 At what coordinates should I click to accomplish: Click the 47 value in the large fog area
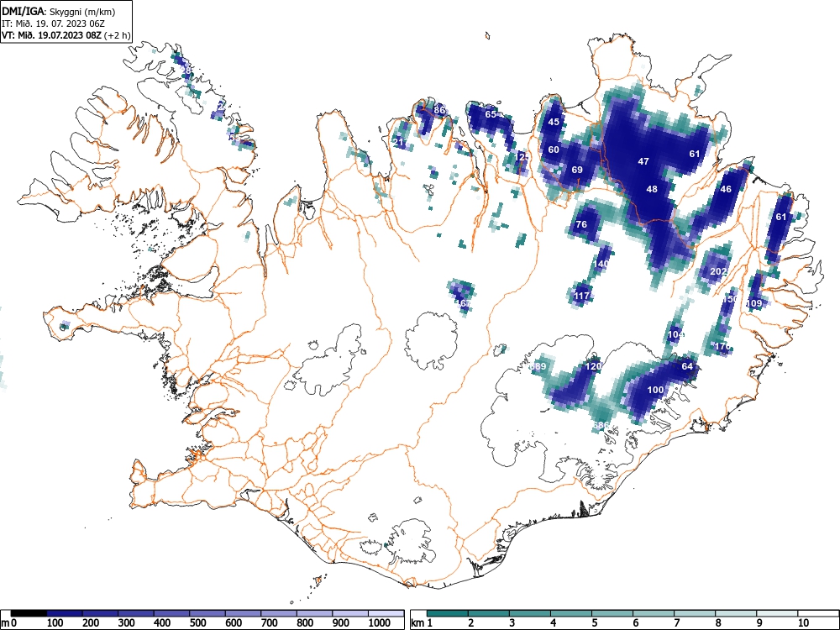643,161
